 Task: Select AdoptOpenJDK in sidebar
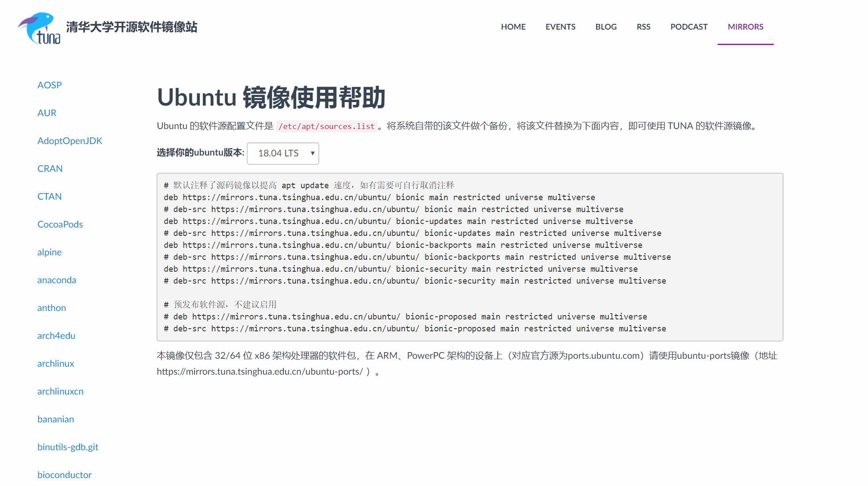(70, 141)
